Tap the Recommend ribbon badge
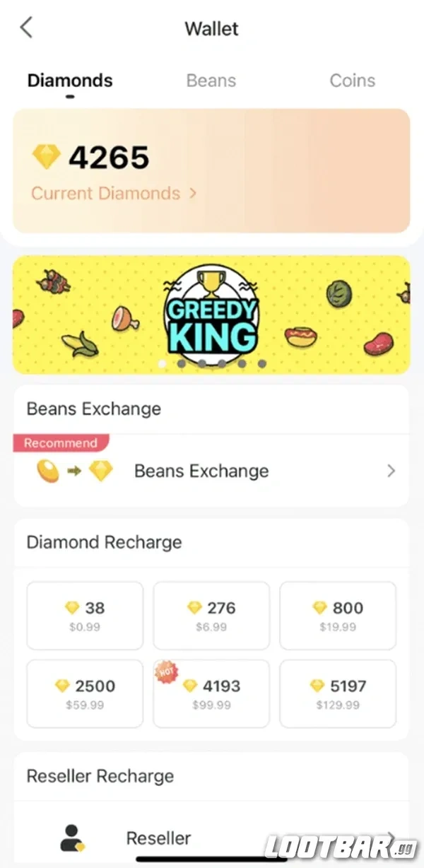The width and height of the screenshot is (424, 868). click(61, 443)
